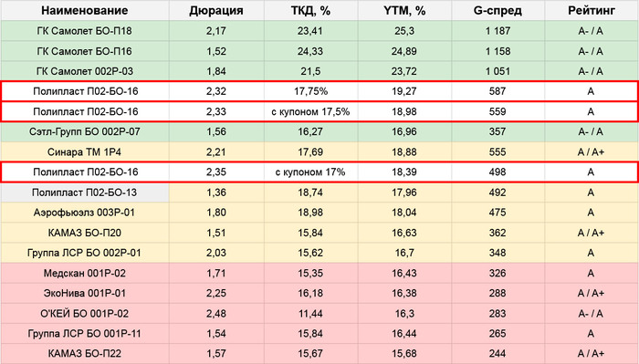Click the Полипласт П02-БО-16 name with duration 2,32
Viewport: 639px width, 364px height.
pyautogui.click(x=86, y=91)
